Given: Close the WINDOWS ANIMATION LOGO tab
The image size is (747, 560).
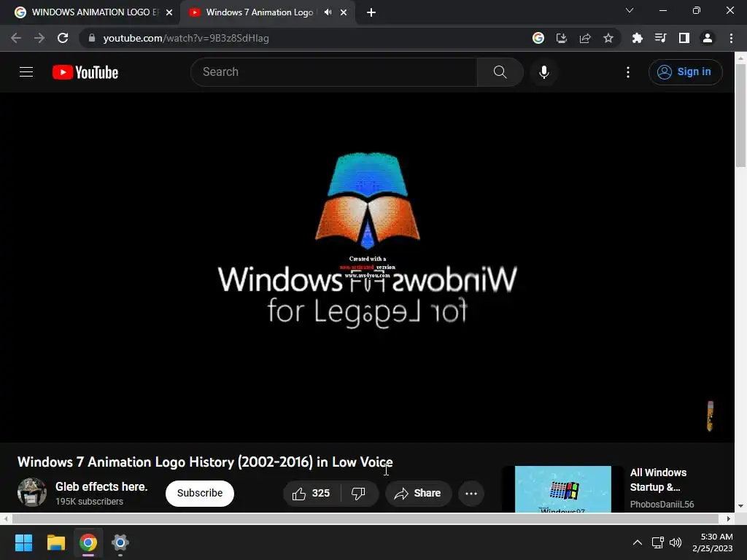Looking at the screenshot, I should pos(169,12).
